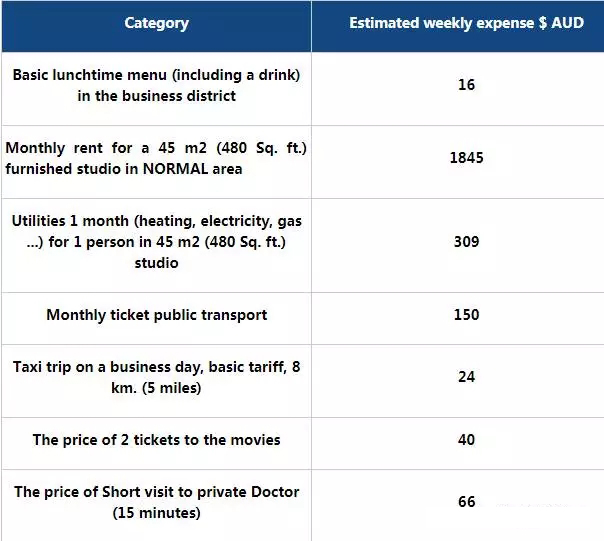Click the "(15 minutes)" text
The width and height of the screenshot is (604, 541).
click(x=156, y=513)
